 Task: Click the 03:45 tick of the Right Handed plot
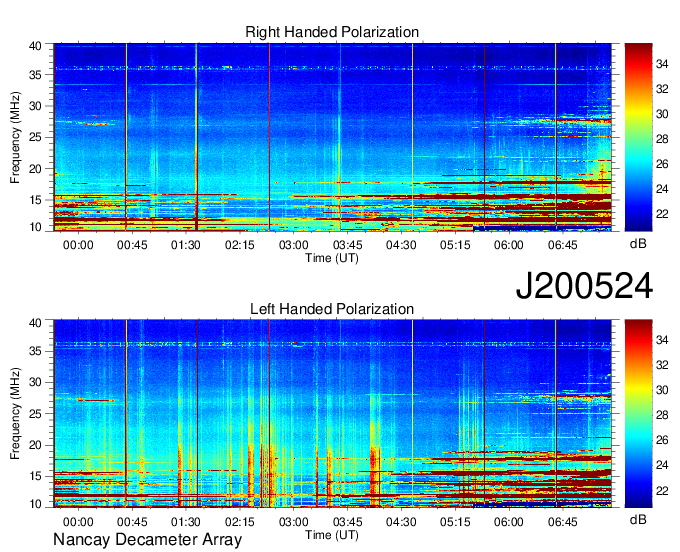click(348, 245)
